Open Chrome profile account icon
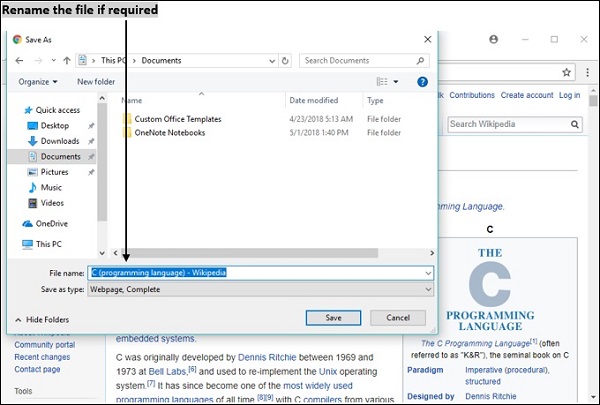 494,39
